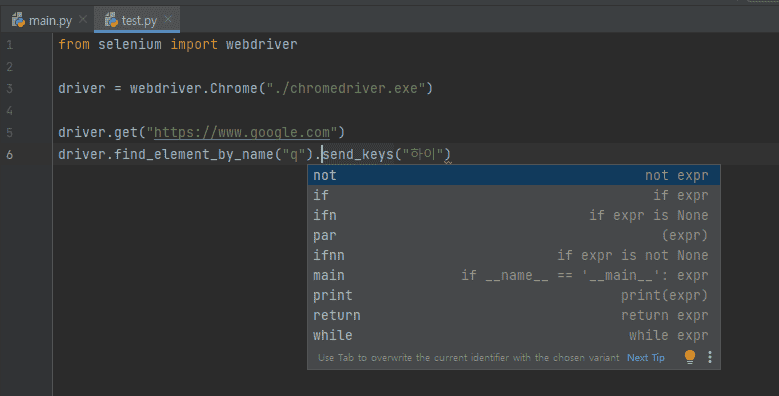Click the lightbulb icon in completion popup
779x396 pixels.
pyautogui.click(x=690, y=357)
